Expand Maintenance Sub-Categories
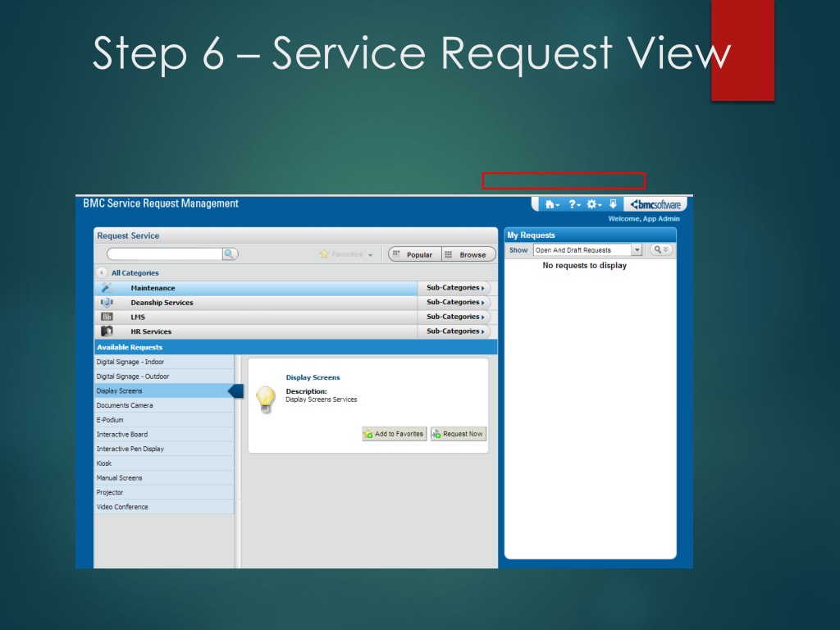840x630 pixels. click(454, 288)
